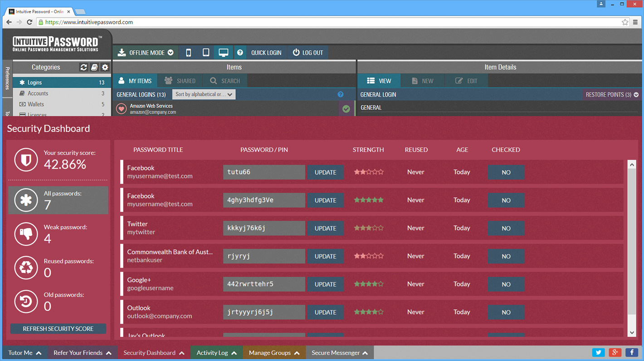Click the Outlook password field jrtyyyrj6j5j
This screenshot has width=644, height=361.
264,312
